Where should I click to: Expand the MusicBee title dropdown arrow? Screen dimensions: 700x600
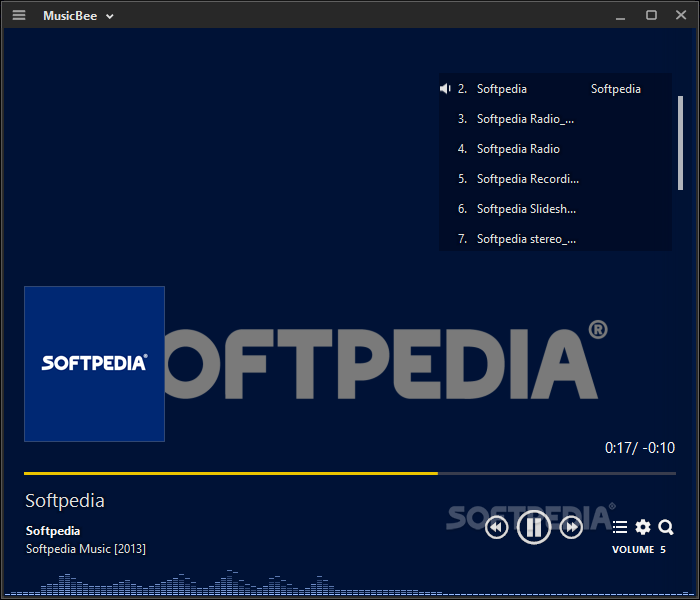coord(110,17)
